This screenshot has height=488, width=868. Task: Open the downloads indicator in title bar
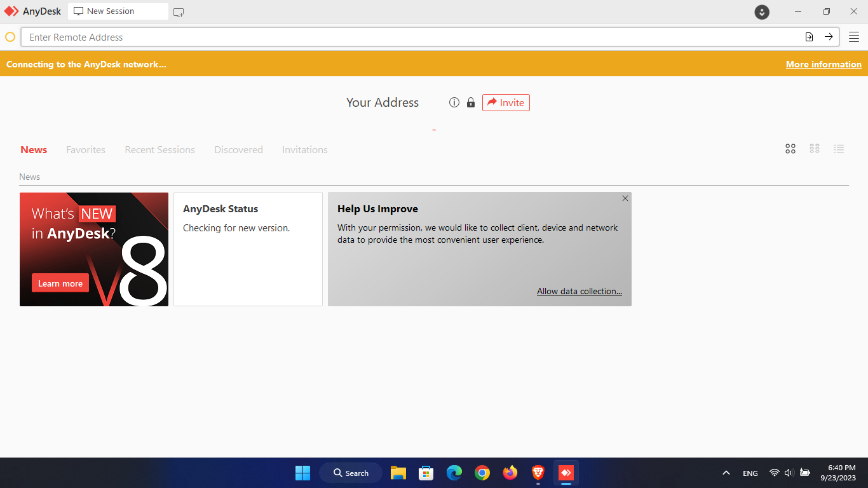point(762,12)
